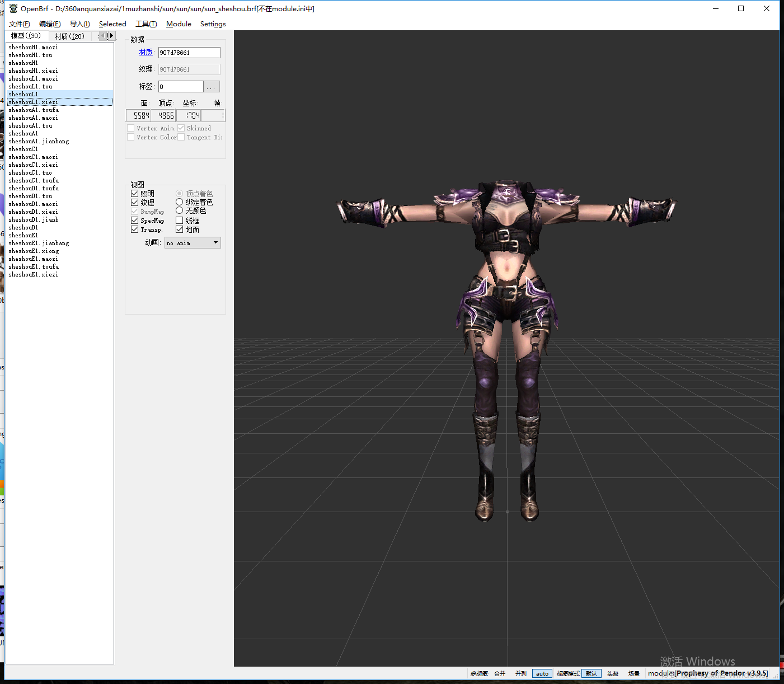Select 合并 multi-view mode in status bar

pyautogui.click(x=500, y=673)
